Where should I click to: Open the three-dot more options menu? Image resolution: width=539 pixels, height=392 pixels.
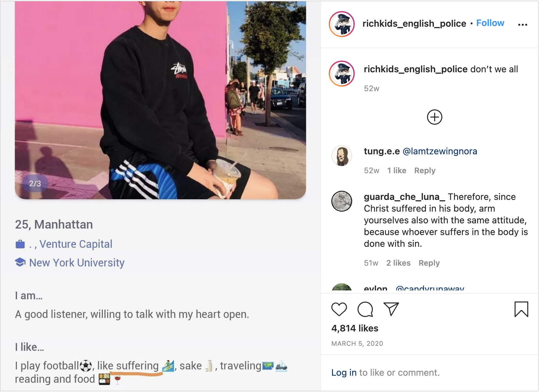click(523, 25)
